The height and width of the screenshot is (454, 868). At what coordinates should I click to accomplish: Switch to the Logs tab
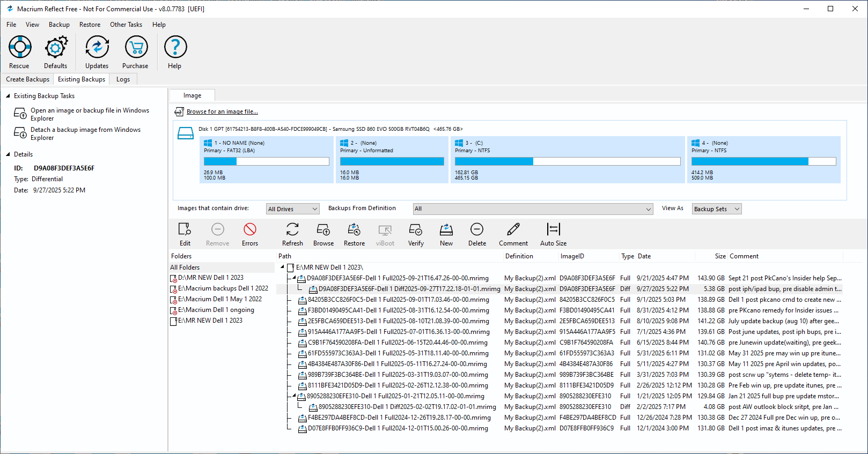coord(123,79)
